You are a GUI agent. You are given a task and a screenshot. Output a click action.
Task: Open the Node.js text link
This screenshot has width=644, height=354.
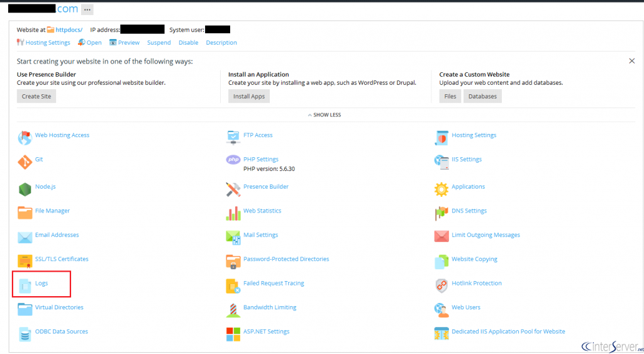pyautogui.click(x=45, y=187)
